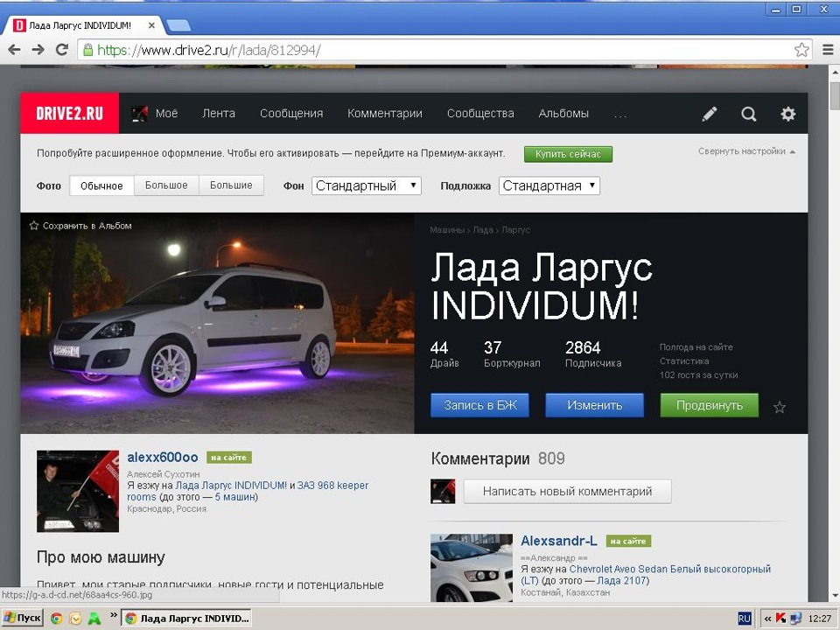
Task: Open the Пуск start menu
Action: pyautogui.click(x=21, y=619)
